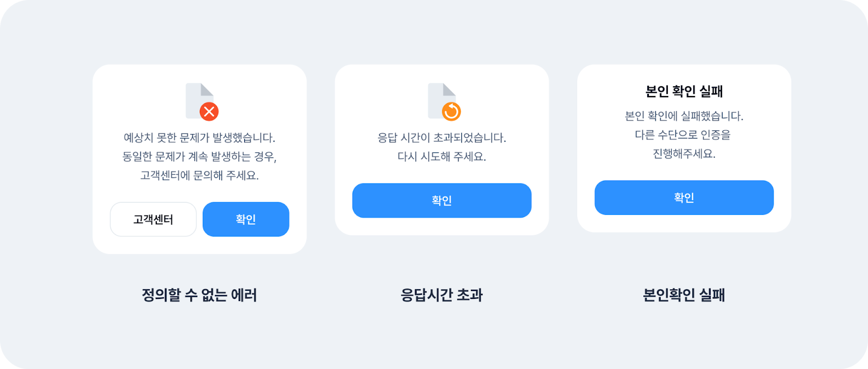Viewport: 868px width, 369px height.
Task: Click the 고객센터에 문의해 주세요. message line
Action: [x=199, y=176]
